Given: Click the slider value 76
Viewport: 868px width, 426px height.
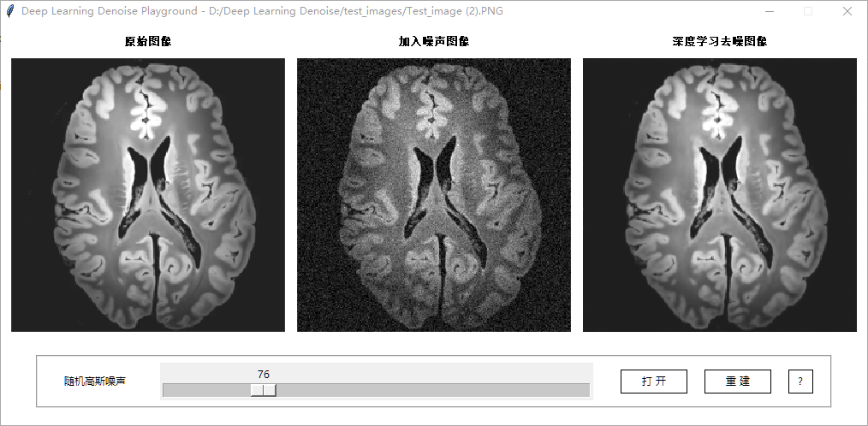Looking at the screenshot, I should pos(264,375).
